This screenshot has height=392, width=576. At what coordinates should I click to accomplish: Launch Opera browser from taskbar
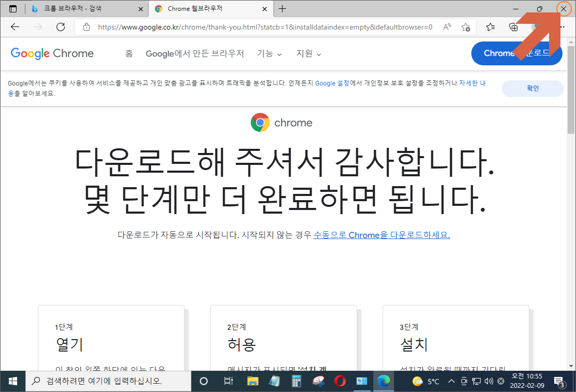click(x=340, y=381)
